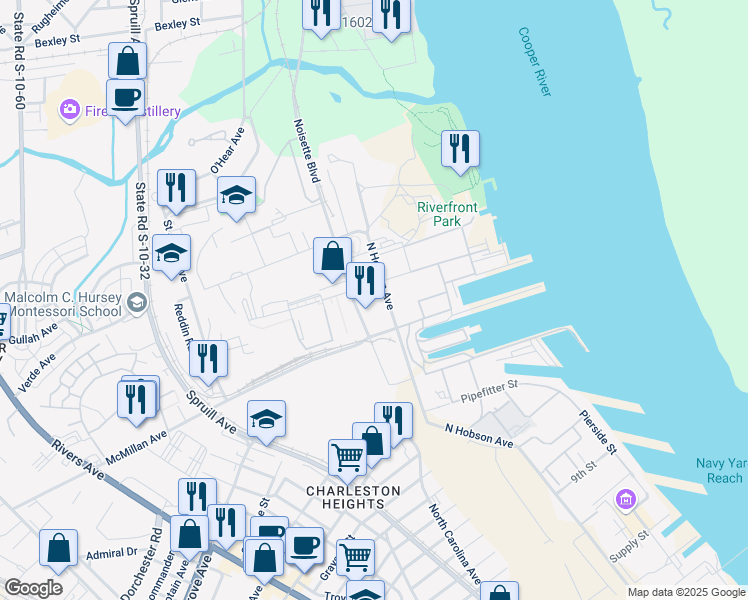748x600 pixels.
Task: Select the grocery cart marker above Charleston Heights
Action: pyautogui.click(x=348, y=460)
